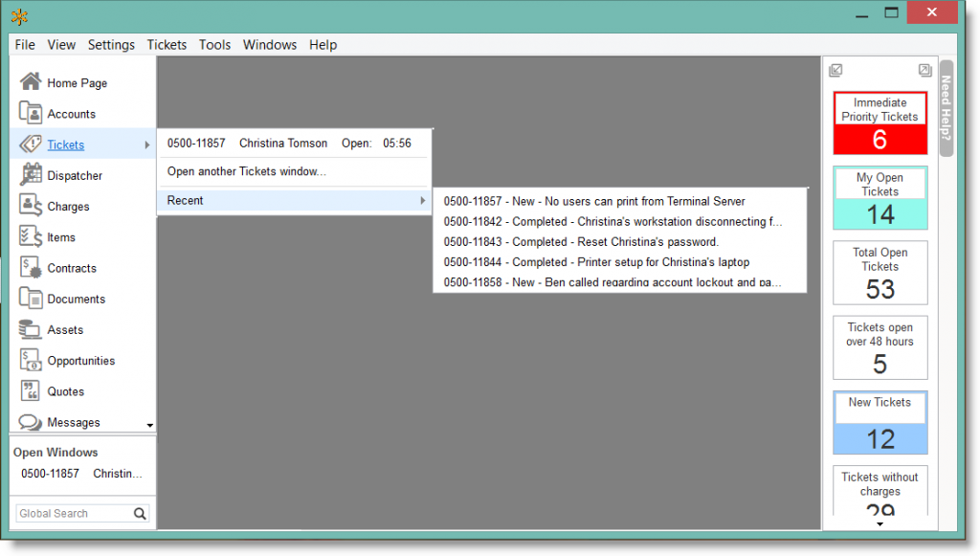
Task: Click the Documents icon
Action: point(31,299)
